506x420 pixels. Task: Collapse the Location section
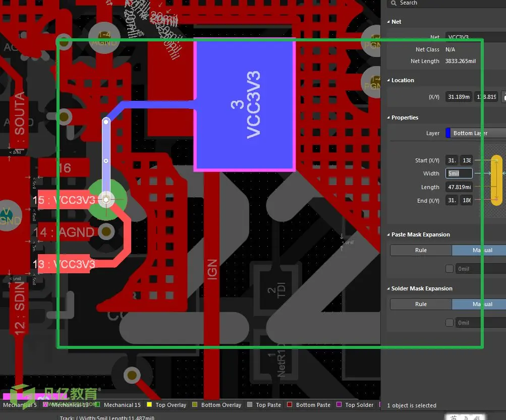point(388,80)
